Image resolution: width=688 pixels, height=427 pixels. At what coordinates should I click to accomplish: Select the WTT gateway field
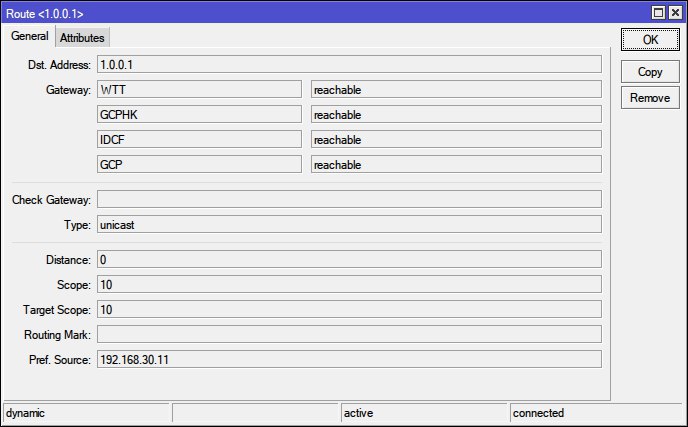[199, 89]
